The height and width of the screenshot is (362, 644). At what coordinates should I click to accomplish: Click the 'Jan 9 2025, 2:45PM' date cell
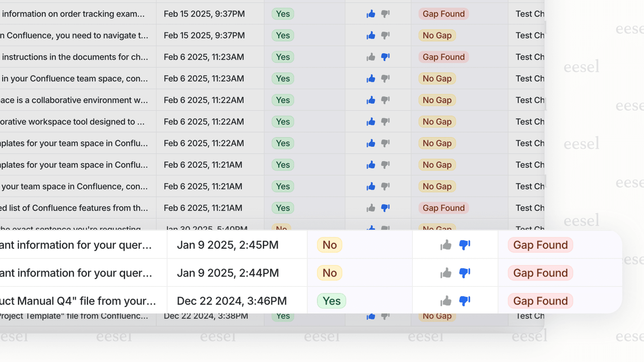coord(228,245)
